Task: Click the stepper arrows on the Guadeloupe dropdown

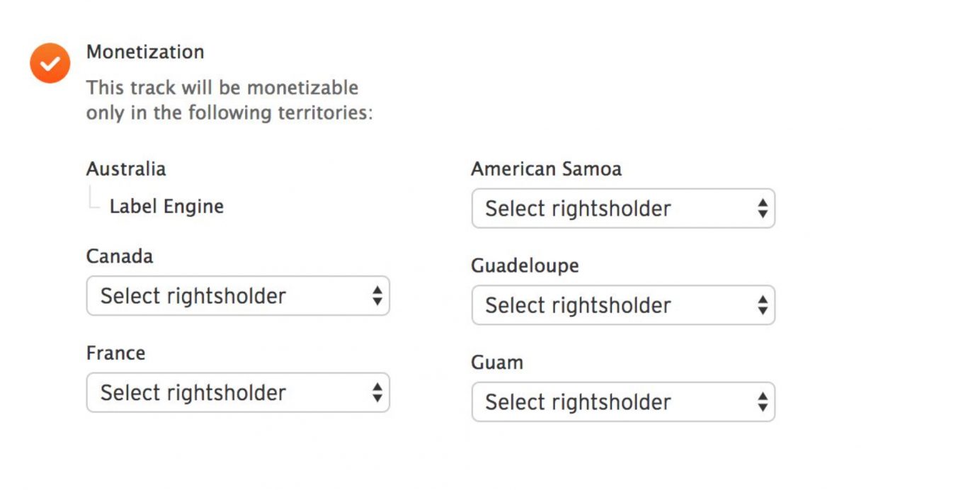Action: (763, 305)
